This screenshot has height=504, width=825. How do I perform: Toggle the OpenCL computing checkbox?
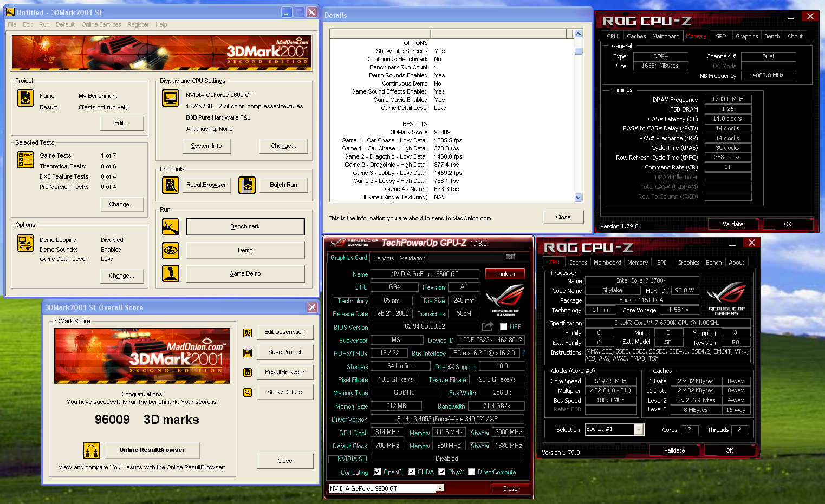(x=378, y=472)
